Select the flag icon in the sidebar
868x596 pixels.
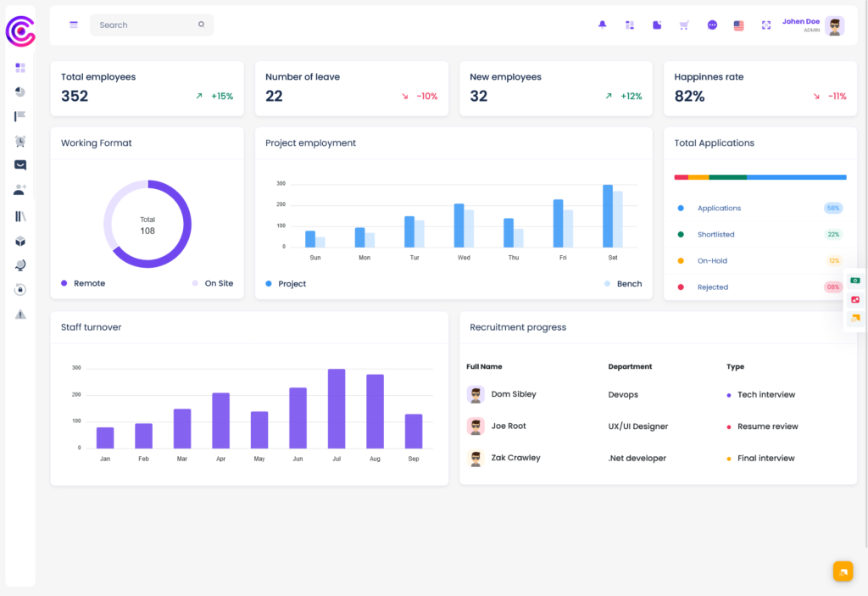pos(19,116)
